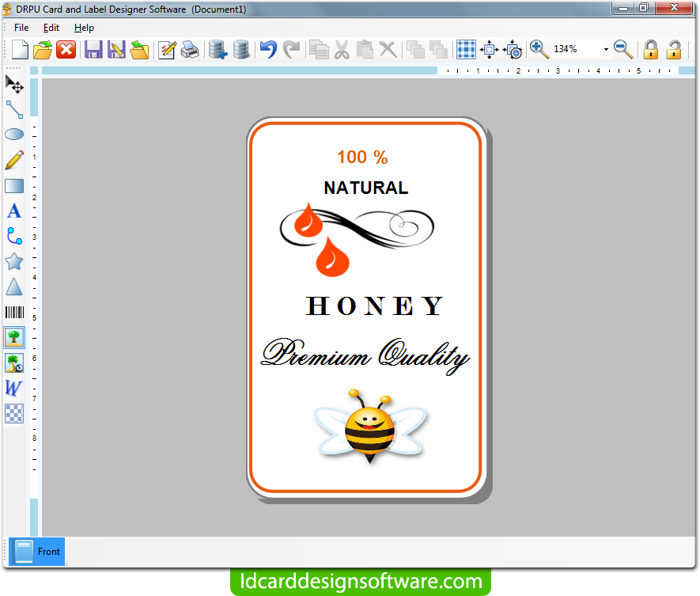The width and height of the screenshot is (700, 596).
Task: Select the honey drops swirl graphic
Action: point(357,240)
